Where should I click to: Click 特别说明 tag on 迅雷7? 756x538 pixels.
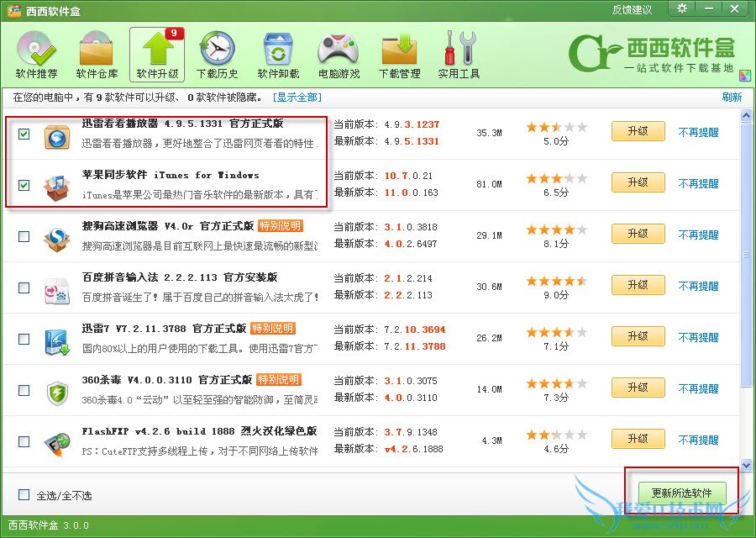click(273, 329)
